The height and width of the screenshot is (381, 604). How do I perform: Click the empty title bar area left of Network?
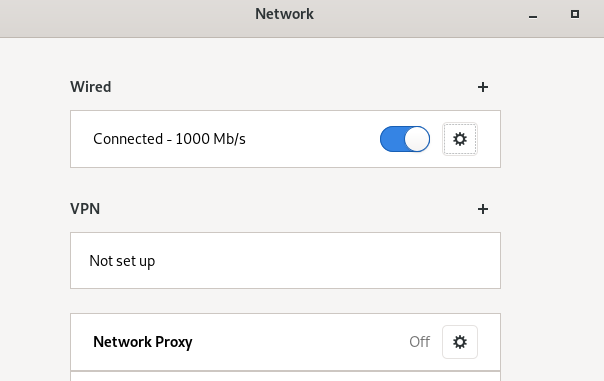(x=127, y=18)
